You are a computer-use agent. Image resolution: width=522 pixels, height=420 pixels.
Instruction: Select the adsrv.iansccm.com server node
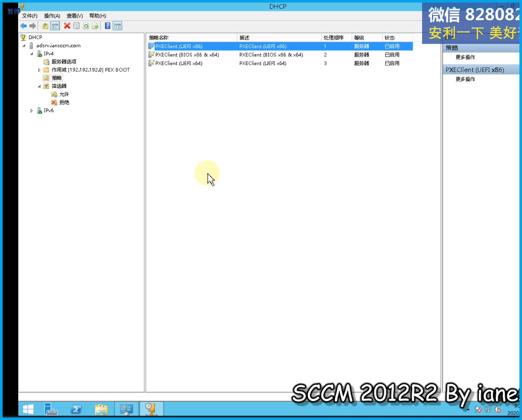[x=59, y=46]
